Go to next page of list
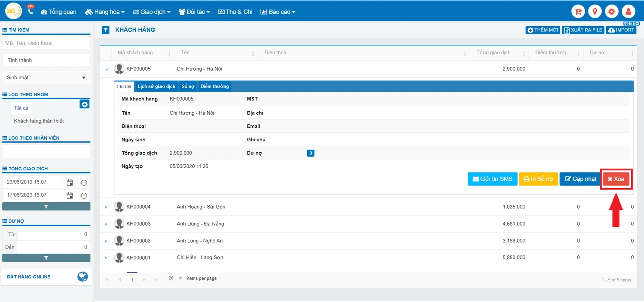644x302 pixels. click(x=144, y=279)
